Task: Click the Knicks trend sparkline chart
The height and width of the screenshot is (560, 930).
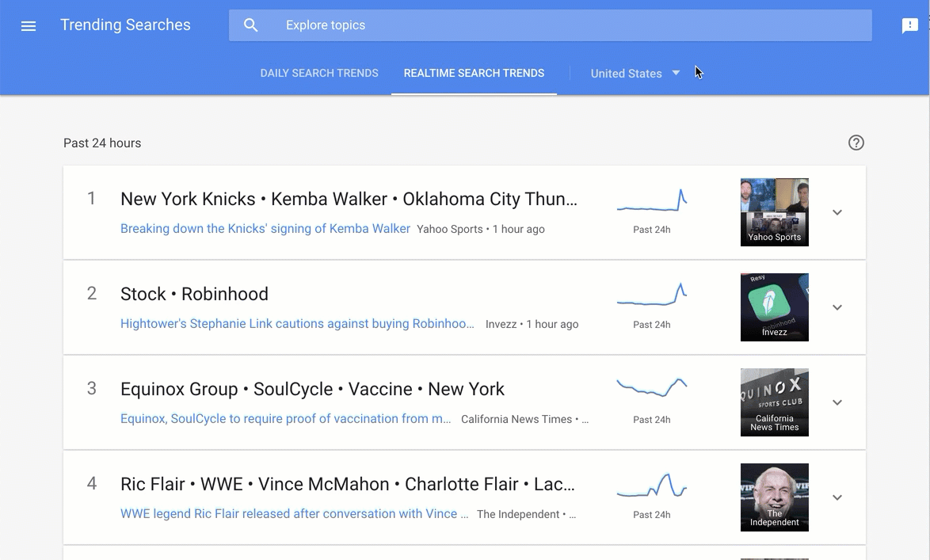Action: click(652, 200)
